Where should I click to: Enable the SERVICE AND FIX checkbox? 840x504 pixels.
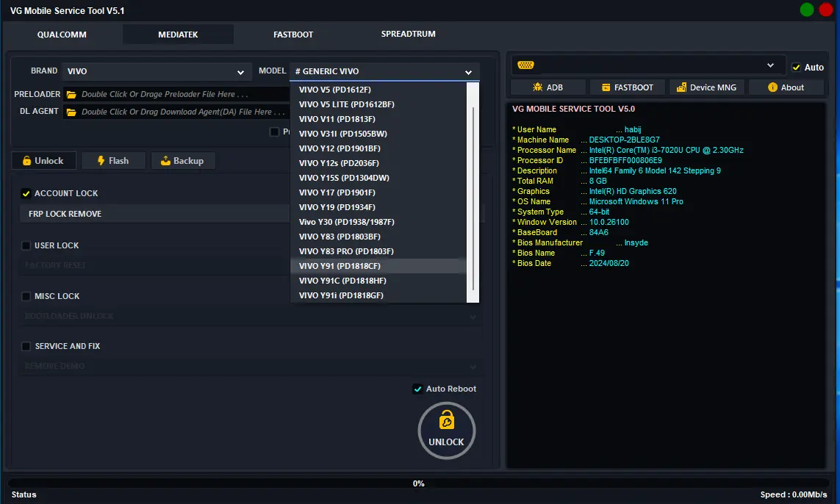pyautogui.click(x=26, y=346)
